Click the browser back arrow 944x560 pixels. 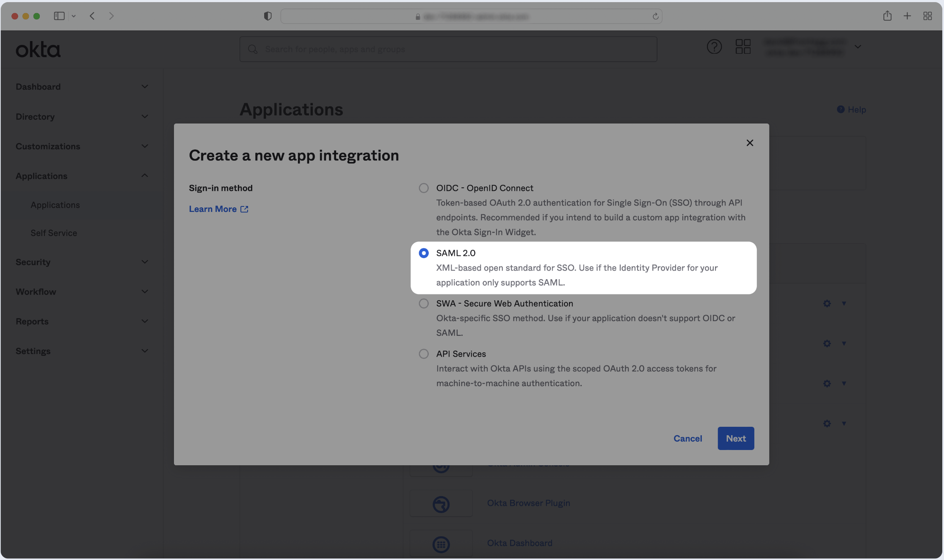[92, 16]
